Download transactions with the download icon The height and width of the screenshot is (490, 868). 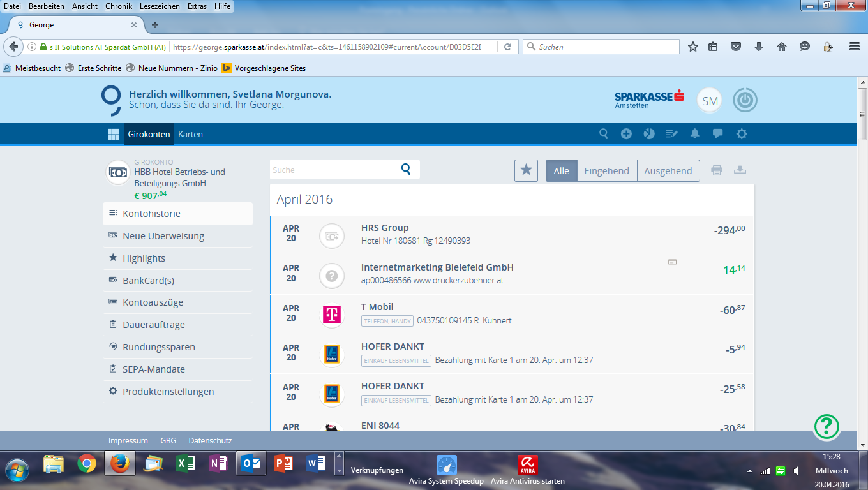[x=740, y=170]
